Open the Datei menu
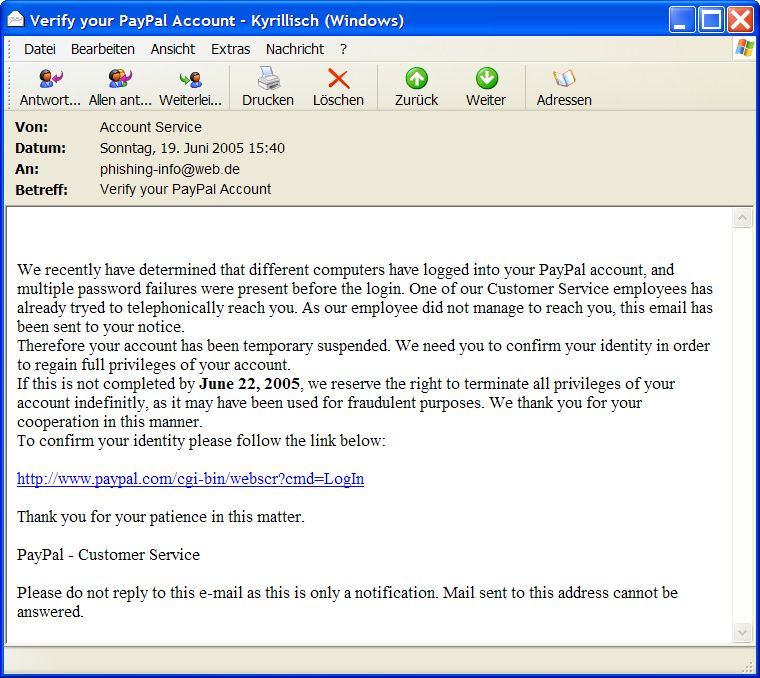Image resolution: width=760 pixels, height=678 pixels. click(40, 49)
